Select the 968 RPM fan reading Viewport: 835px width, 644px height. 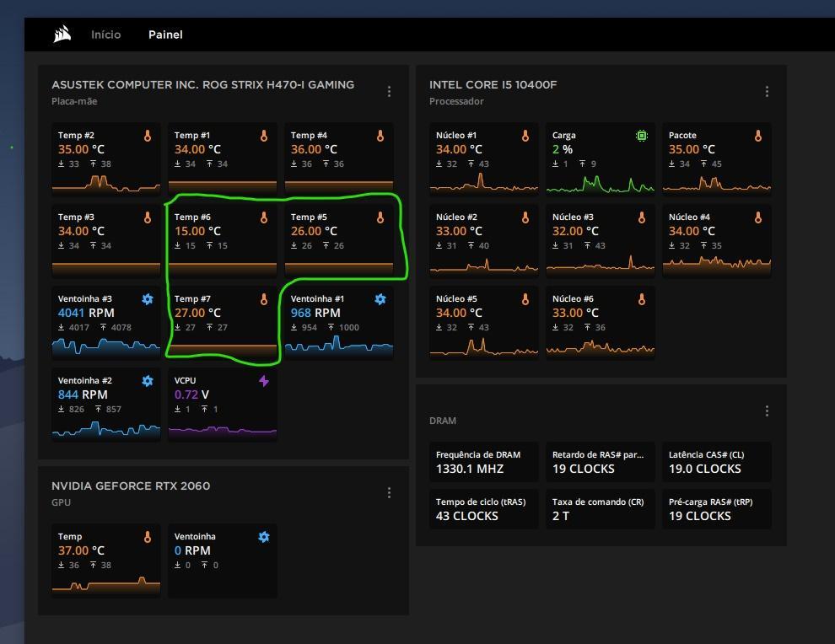click(x=315, y=313)
